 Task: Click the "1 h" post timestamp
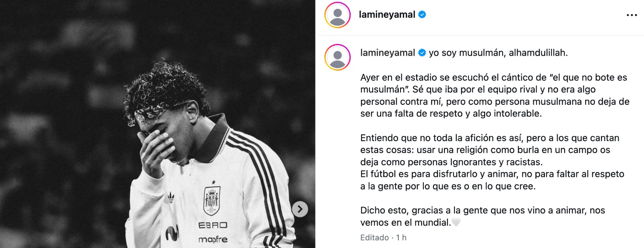[401, 238]
